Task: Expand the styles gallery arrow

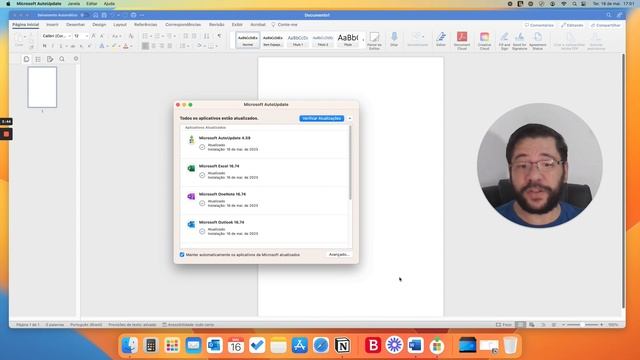Action: 363,40
